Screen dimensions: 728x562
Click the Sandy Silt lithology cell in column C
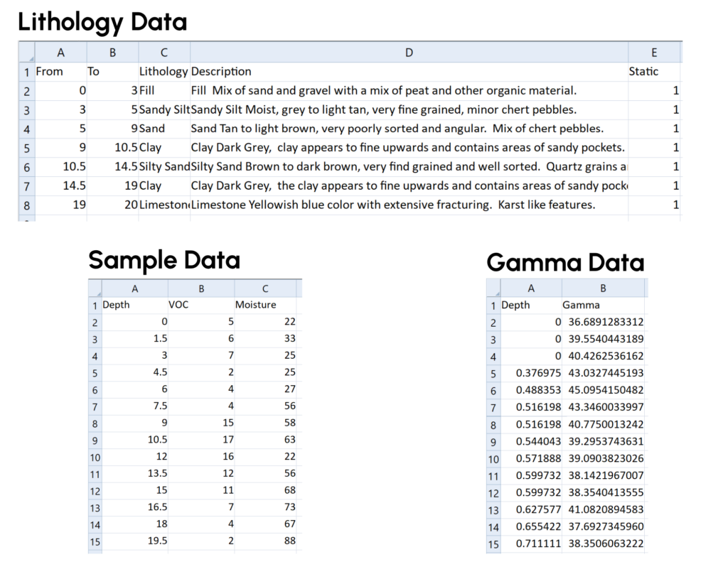(164, 109)
